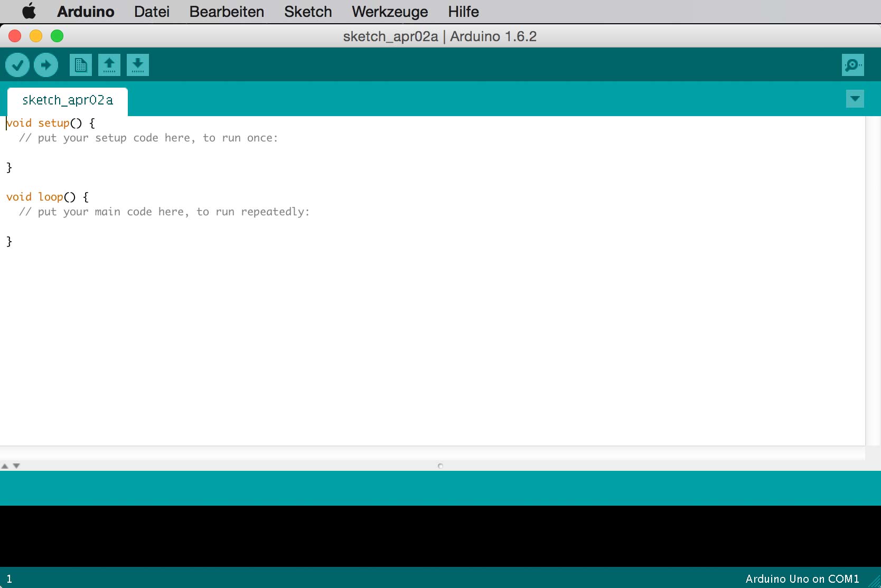Open the tab options dropdown arrow
The image size is (881, 588).
[x=855, y=99]
